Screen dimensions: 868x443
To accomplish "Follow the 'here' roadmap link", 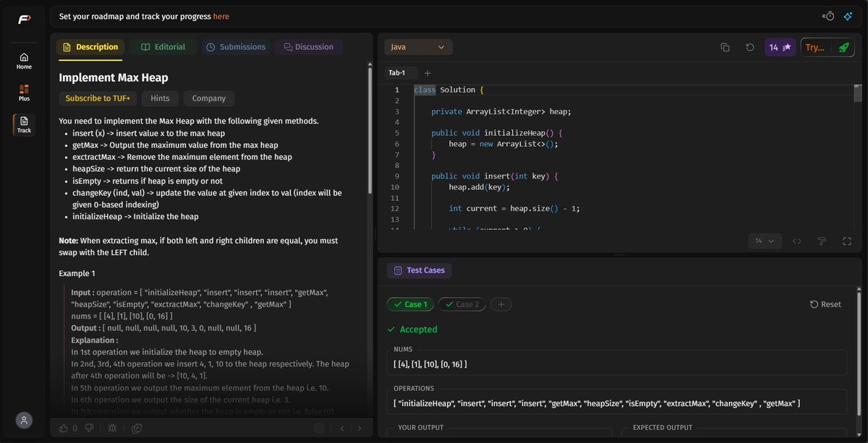I will pos(221,16).
